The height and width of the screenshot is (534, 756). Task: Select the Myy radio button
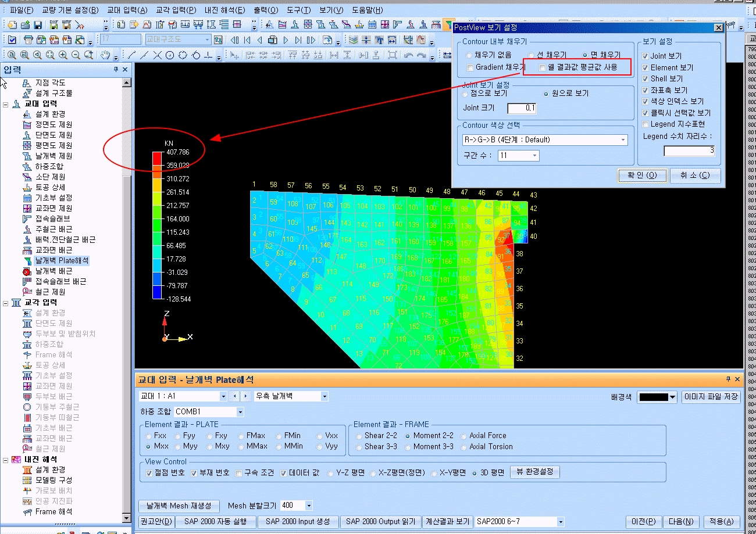point(178,447)
